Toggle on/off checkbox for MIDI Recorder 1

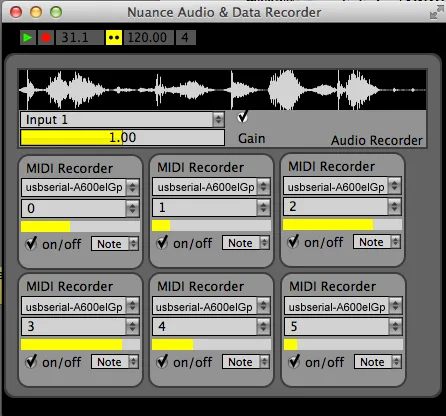point(162,243)
